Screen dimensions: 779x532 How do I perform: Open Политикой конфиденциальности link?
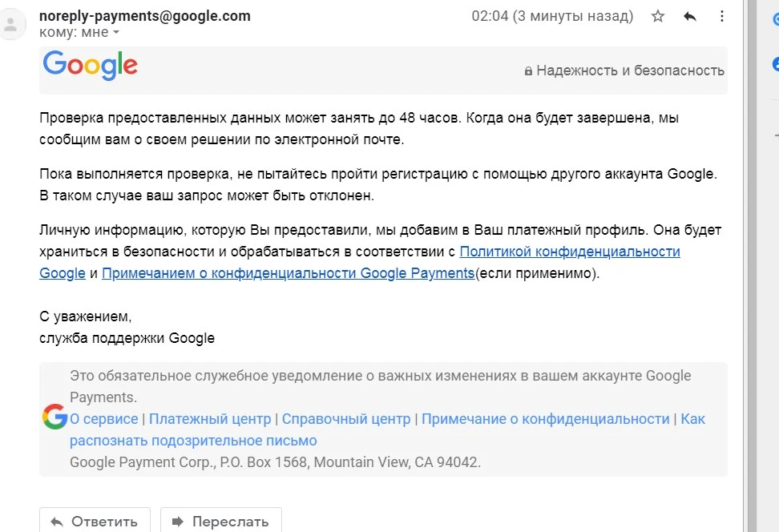pos(570,252)
